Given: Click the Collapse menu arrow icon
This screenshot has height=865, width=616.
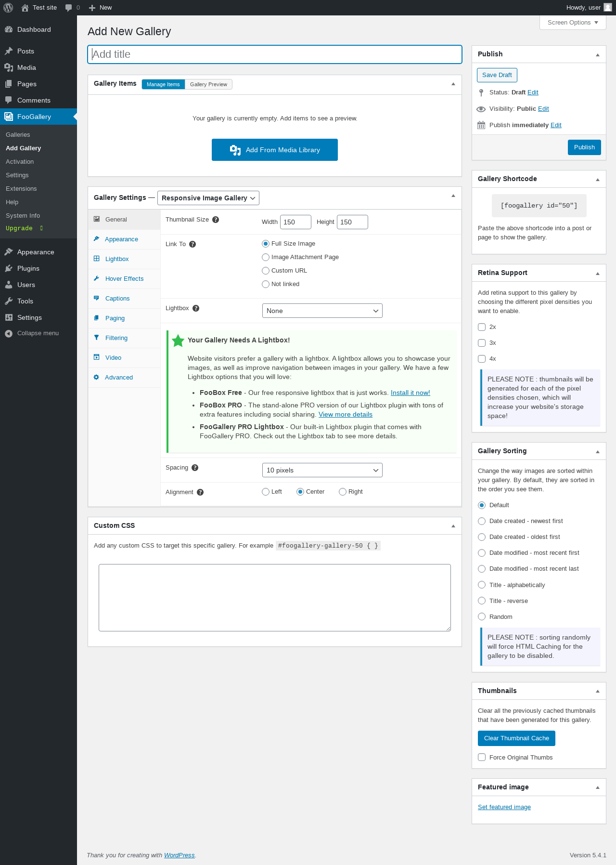Looking at the screenshot, I should [9, 333].
